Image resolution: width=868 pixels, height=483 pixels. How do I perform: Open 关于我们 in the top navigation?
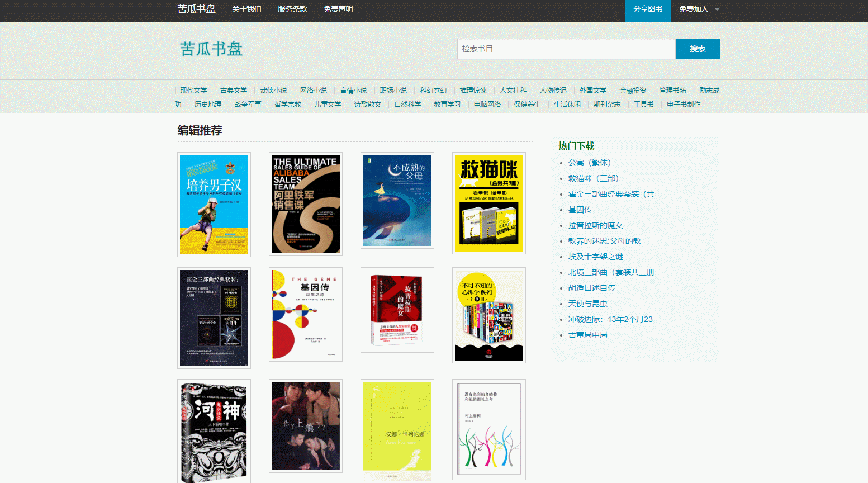click(x=246, y=10)
